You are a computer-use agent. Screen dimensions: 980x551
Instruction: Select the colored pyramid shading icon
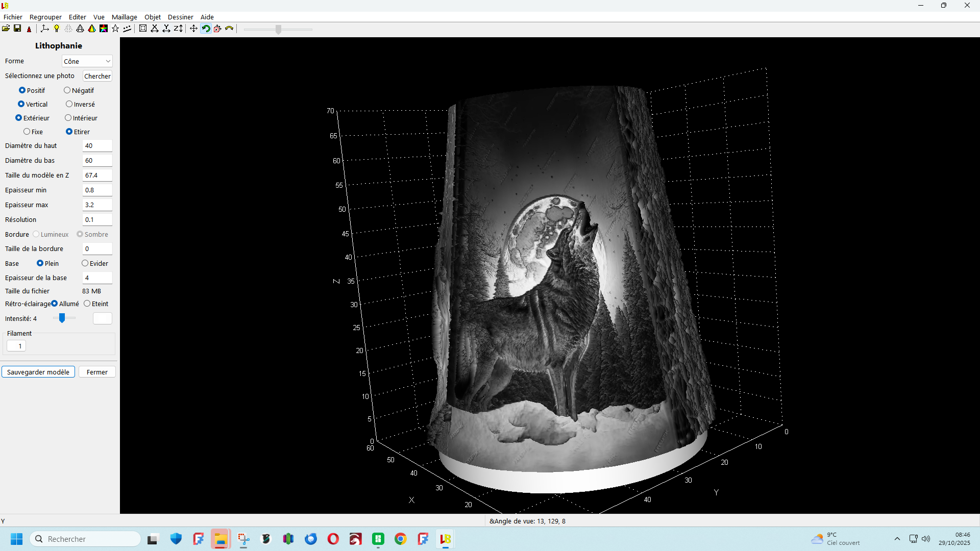click(92, 29)
